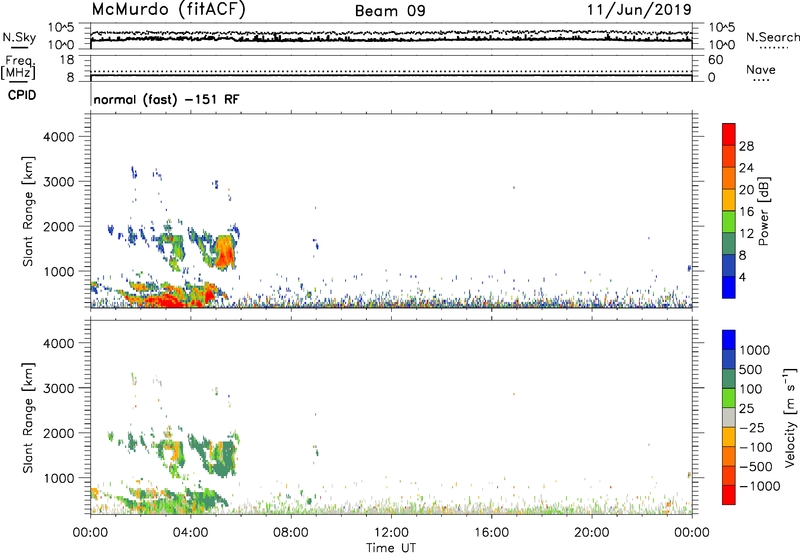
Task: Click the 'N.Sky' legend label
Action: tap(19, 37)
